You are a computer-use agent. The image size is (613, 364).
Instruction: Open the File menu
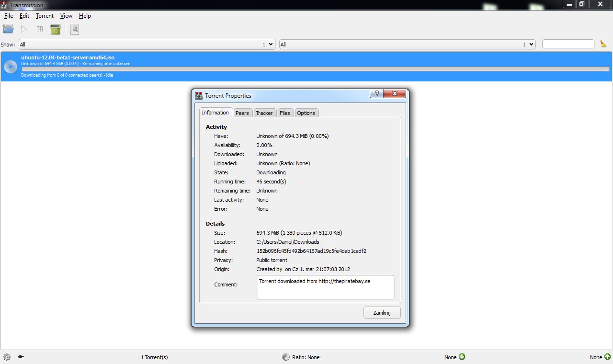8,16
